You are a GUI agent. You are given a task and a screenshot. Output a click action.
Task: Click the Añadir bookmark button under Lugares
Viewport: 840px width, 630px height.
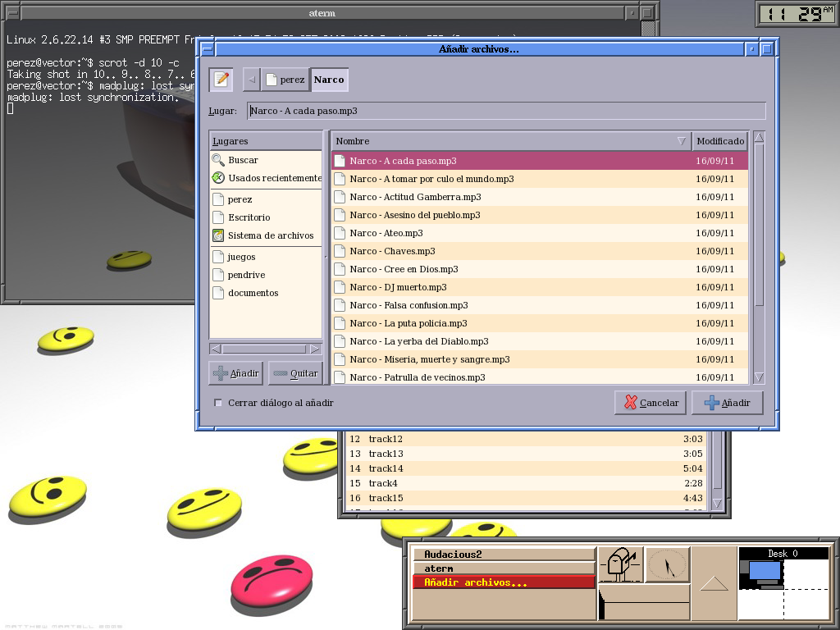click(x=235, y=373)
